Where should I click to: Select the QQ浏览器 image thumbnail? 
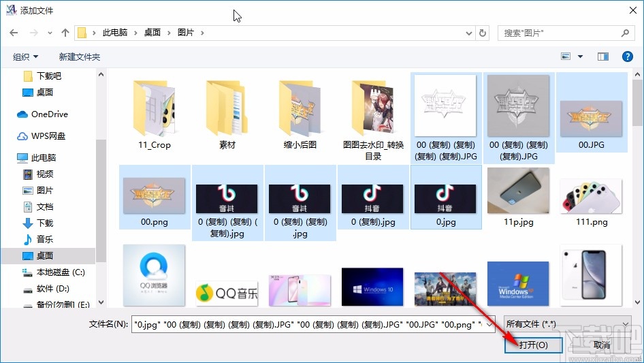tap(154, 275)
